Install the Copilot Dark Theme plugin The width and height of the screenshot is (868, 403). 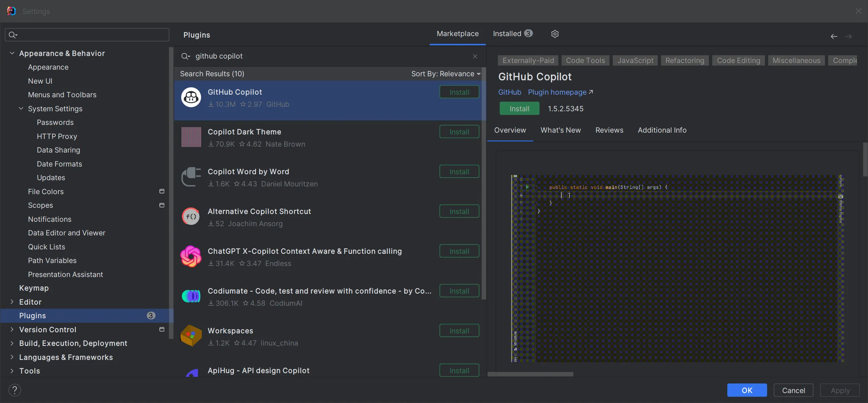(459, 132)
